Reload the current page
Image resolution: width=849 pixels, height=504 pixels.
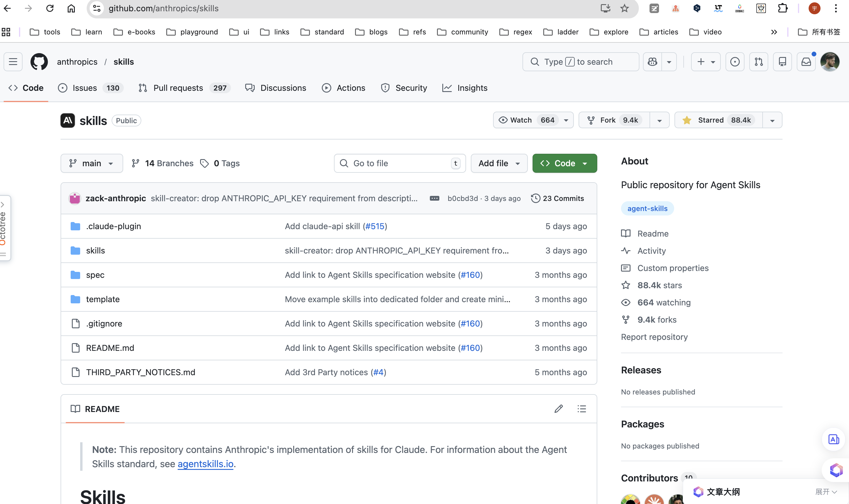[x=50, y=8]
